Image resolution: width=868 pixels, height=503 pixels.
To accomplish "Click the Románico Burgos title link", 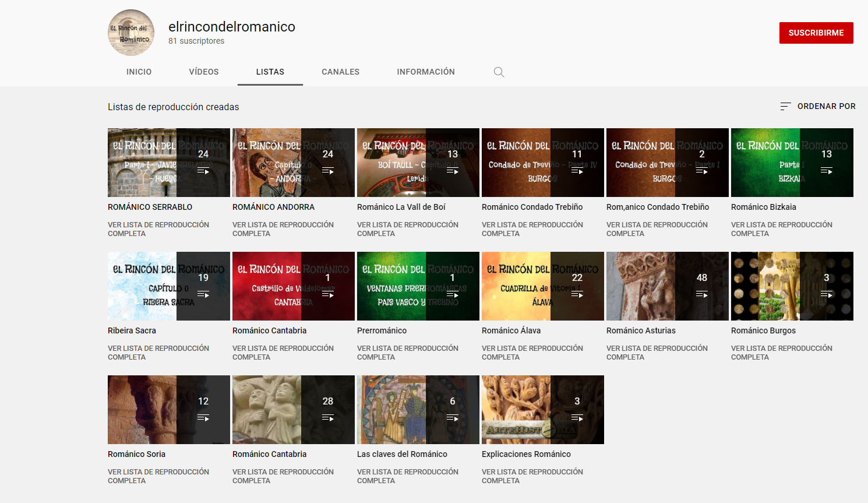I will [x=763, y=330].
